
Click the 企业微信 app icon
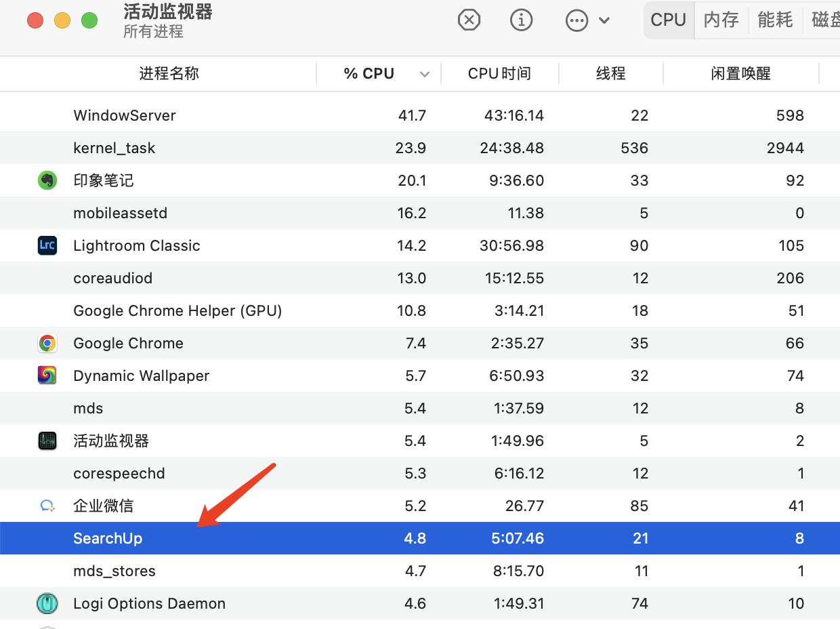point(47,506)
